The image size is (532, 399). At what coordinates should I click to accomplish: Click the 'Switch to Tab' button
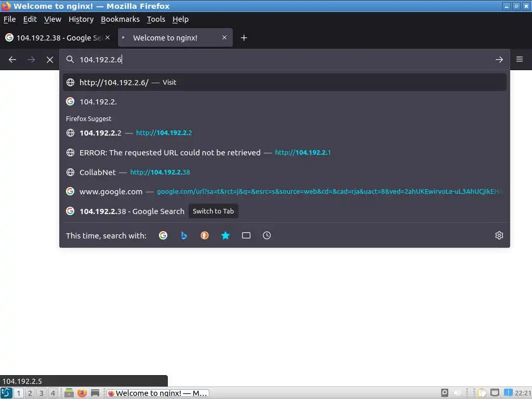214,211
